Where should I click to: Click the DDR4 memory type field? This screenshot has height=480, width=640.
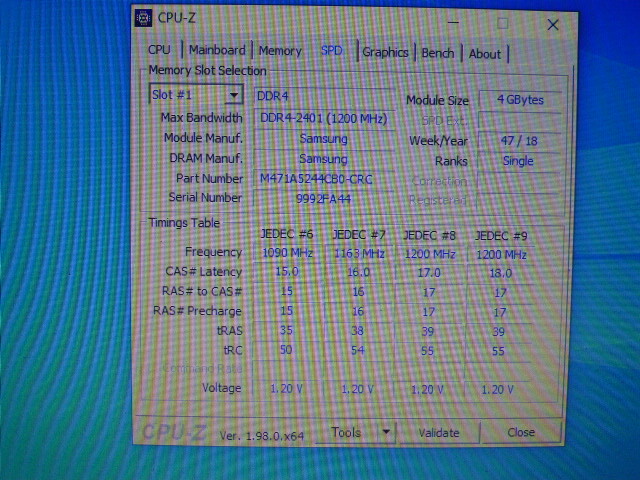coord(324,96)
